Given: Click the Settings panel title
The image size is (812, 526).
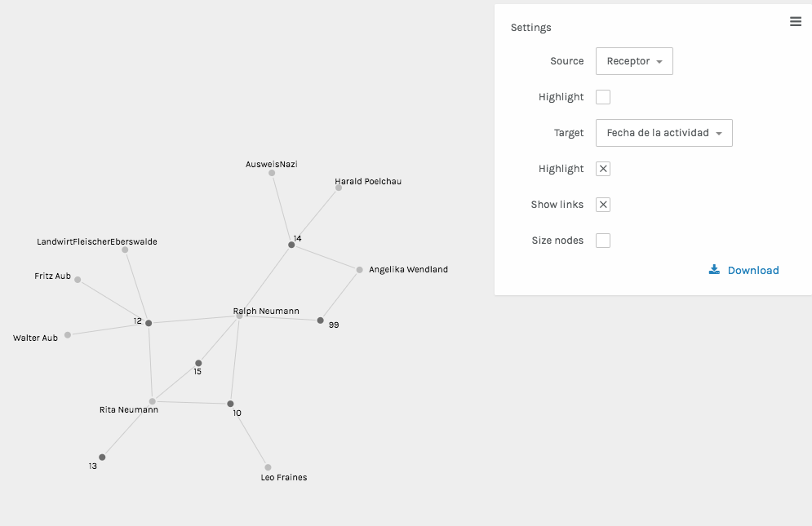Looking at the screenshot, I should [x=530, y=27].
